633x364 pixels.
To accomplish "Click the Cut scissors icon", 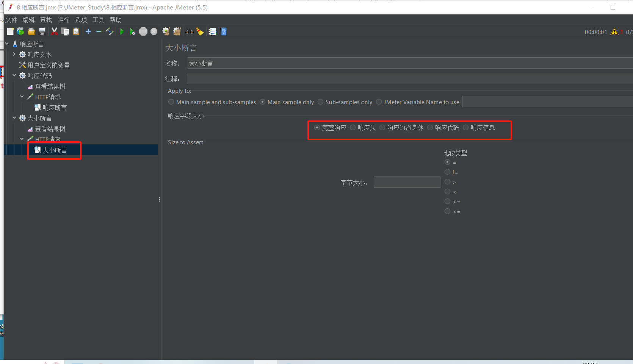I will [x=54, y=31].
